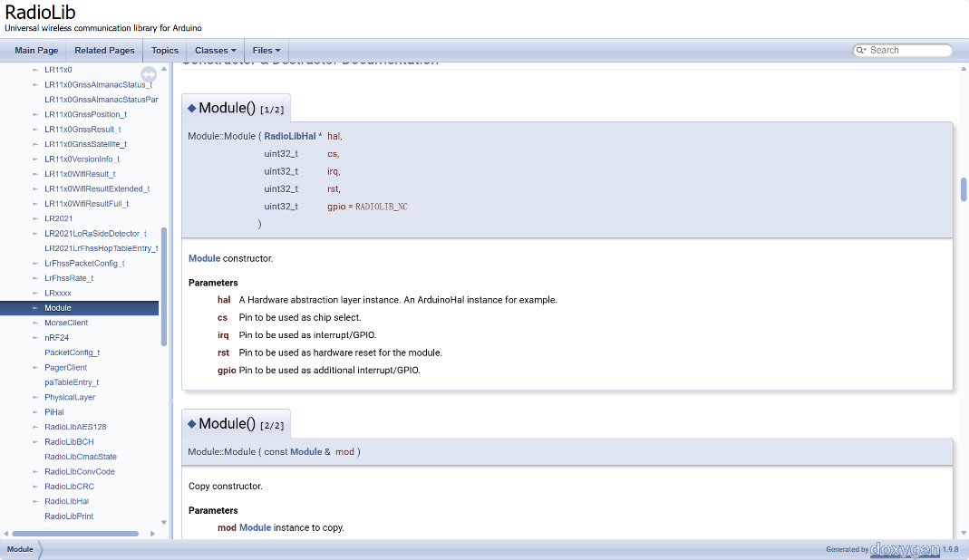Select LR11x0WifiResult_t in navigation tree
Image resolution: width=969 pixels, height=560 pixels.
80,174
